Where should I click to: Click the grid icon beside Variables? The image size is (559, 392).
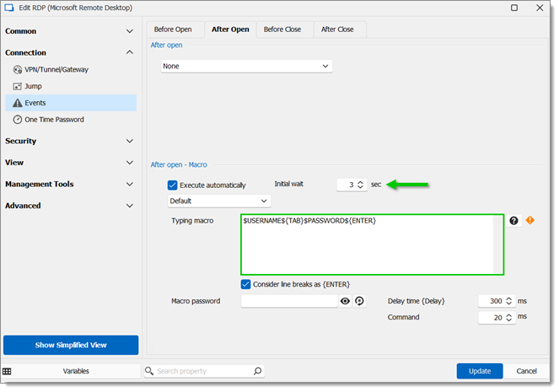click(x=7, y=371)
